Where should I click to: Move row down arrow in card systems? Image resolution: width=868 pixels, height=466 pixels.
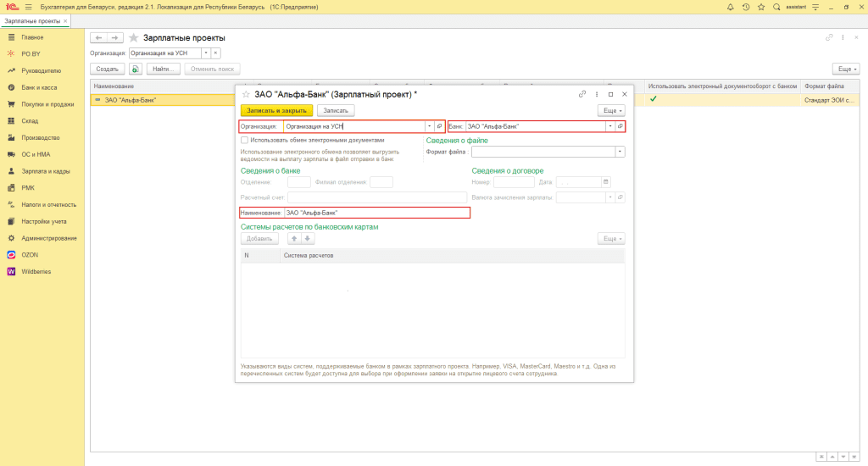tap(307, 239)
